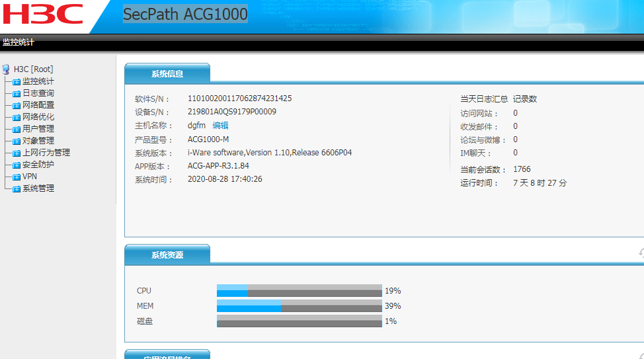Expand the 对象管理 tree node icon

17,141
